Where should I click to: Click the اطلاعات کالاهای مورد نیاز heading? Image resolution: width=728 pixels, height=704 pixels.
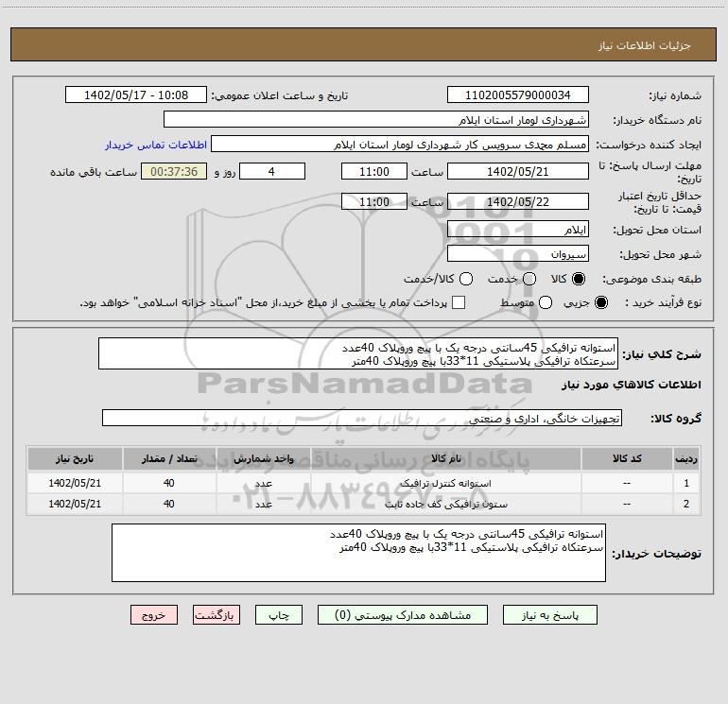tap(632, 385)
